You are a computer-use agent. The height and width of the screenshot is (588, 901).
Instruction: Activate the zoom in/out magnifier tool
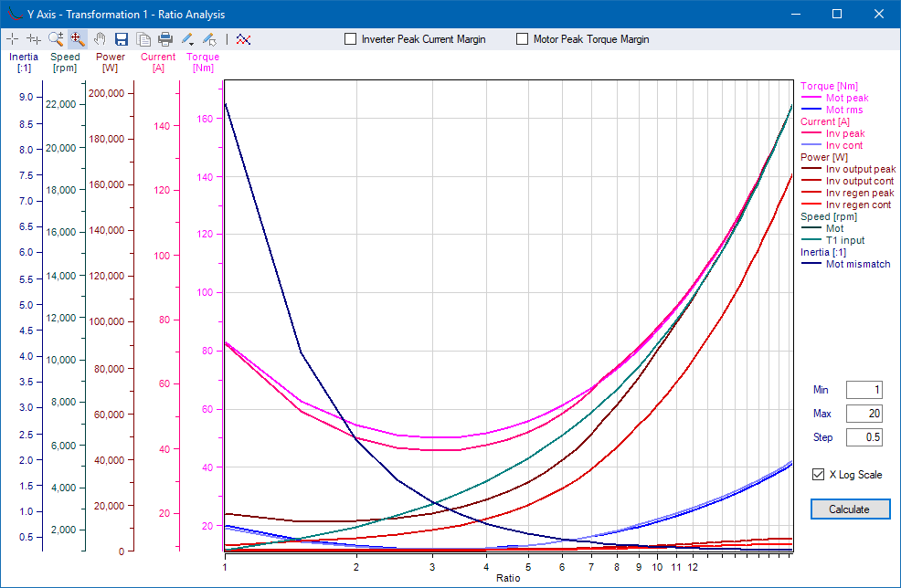56,39
